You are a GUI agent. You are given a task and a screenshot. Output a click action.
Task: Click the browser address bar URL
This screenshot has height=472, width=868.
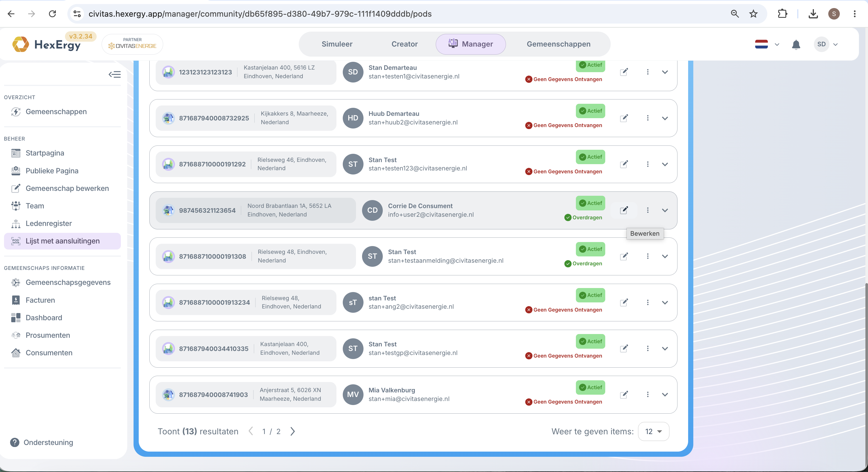click(260, 14)
